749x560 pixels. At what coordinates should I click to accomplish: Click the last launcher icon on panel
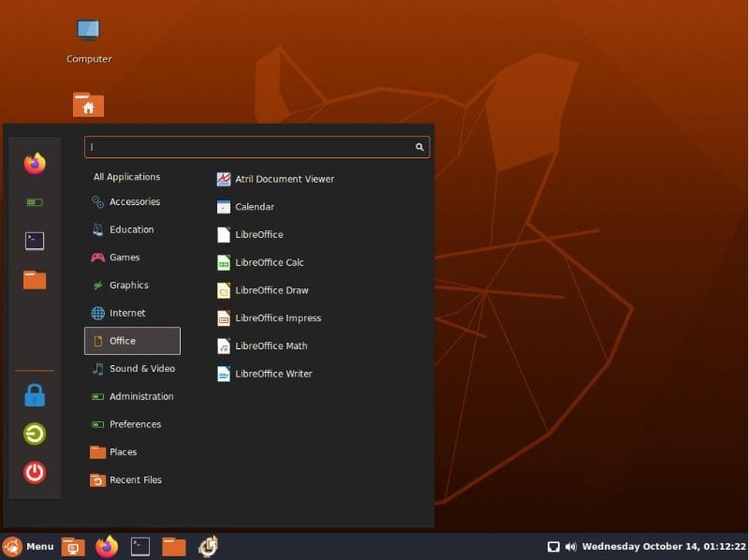208,547
